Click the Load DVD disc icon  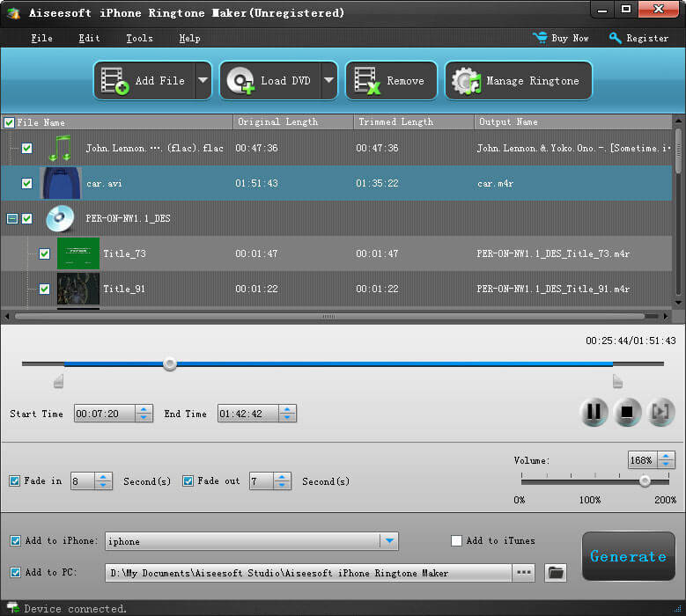tap(240, 81)
